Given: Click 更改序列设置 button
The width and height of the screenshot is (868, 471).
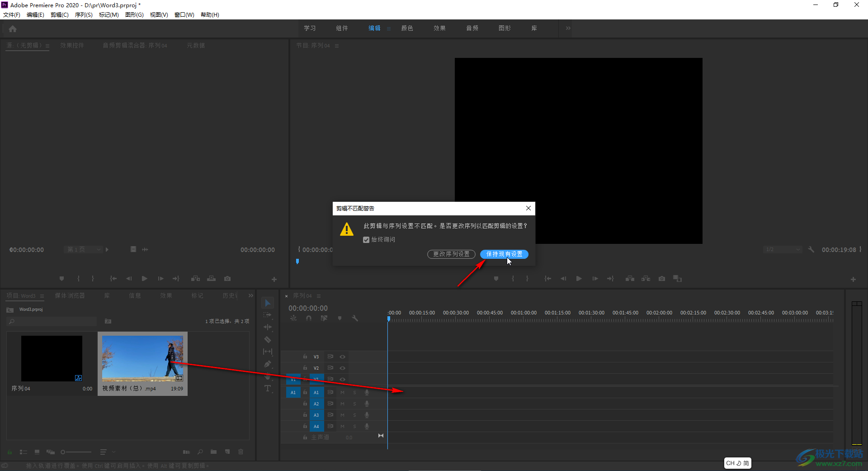Looking at the screenshot, I should 451,254.
